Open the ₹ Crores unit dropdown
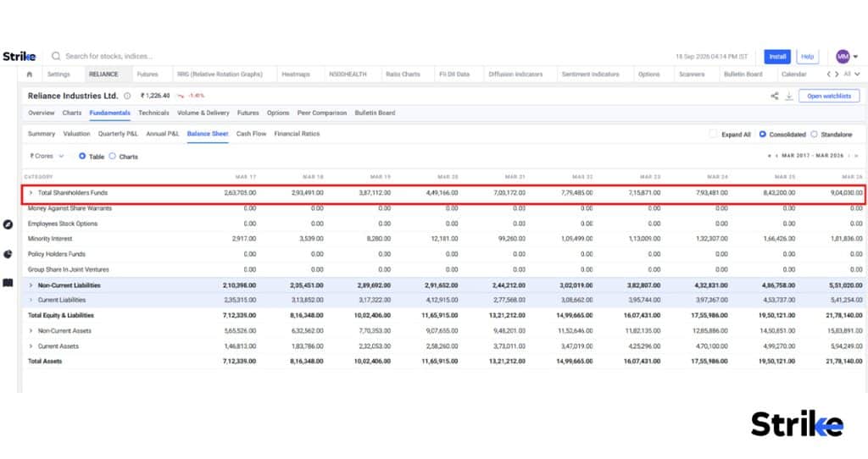Image resolution: width=868 pixels, height=459 pixels. 47,157
